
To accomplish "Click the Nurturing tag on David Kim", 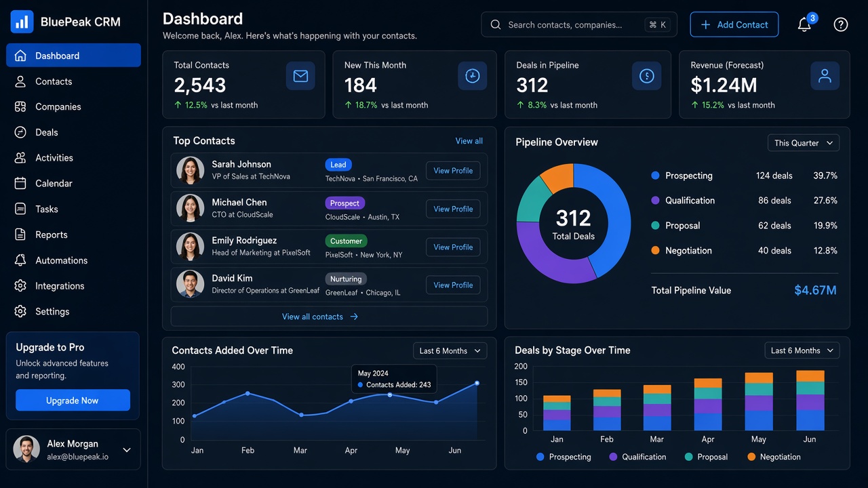I will (x=346, y=279).
